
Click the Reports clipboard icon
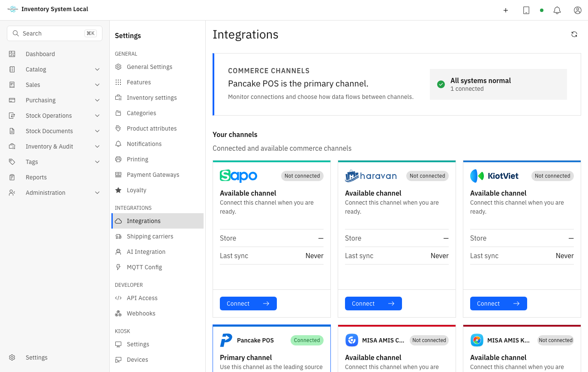[x=12, y=177]
